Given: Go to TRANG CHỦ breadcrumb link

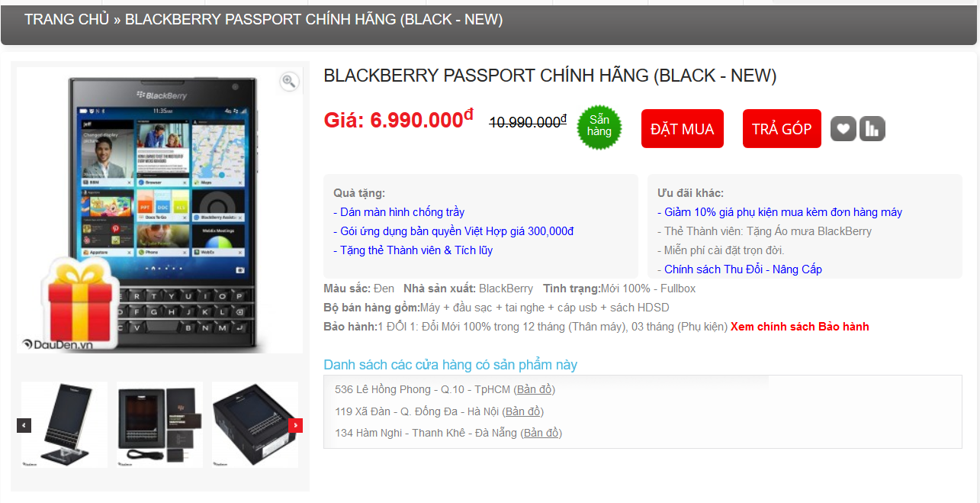Looking at the screenshot, I should 67,20.
